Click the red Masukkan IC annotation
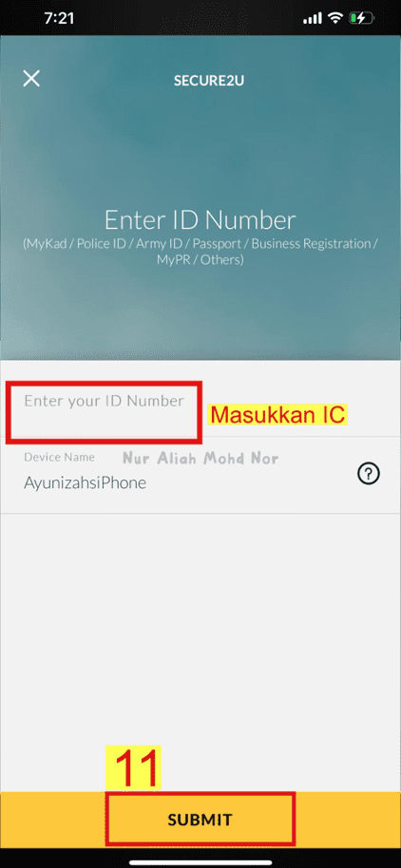401x868 pixels. tap(277, 415)
